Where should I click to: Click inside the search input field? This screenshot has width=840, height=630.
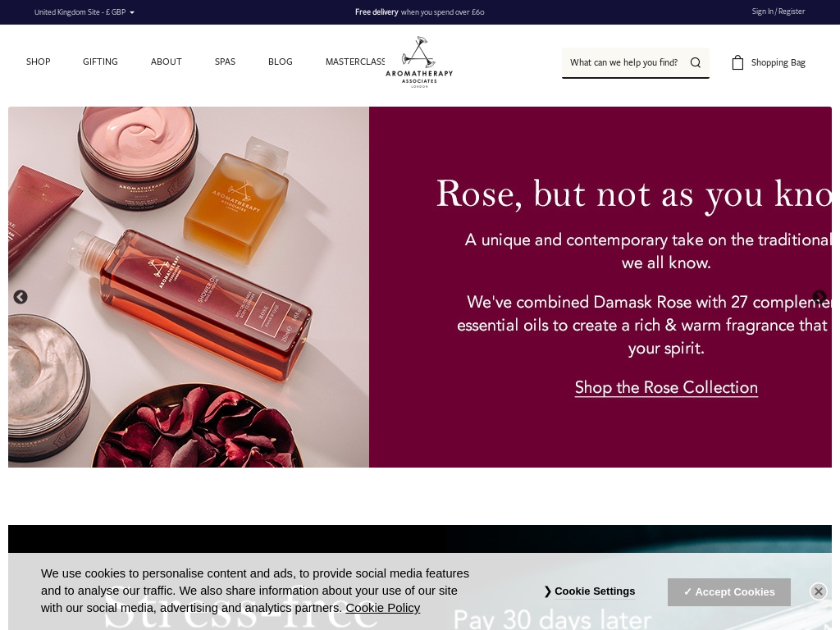coord(623,62)
